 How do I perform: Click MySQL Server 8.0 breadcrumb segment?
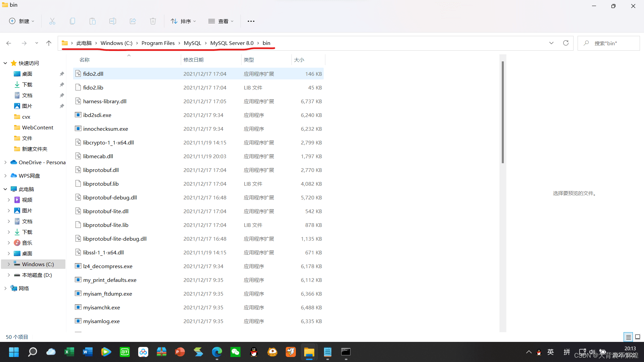[232, 43]
